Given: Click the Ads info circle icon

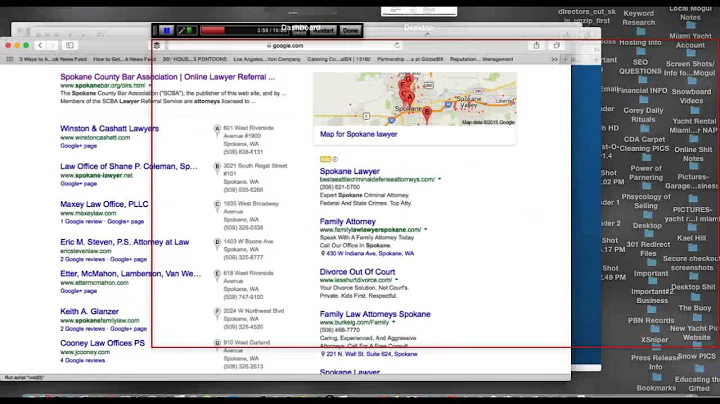Looking at the screenshot, I should (335, 159).
